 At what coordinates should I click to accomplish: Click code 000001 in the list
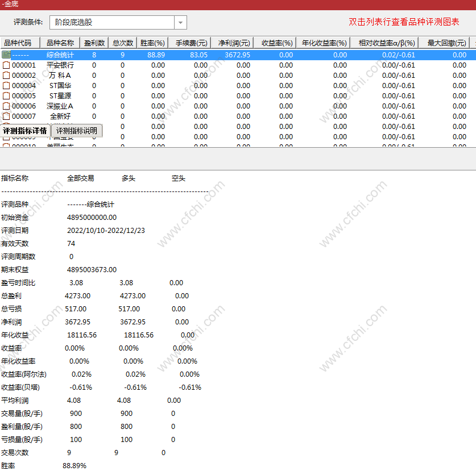click(x=24, y=65)
